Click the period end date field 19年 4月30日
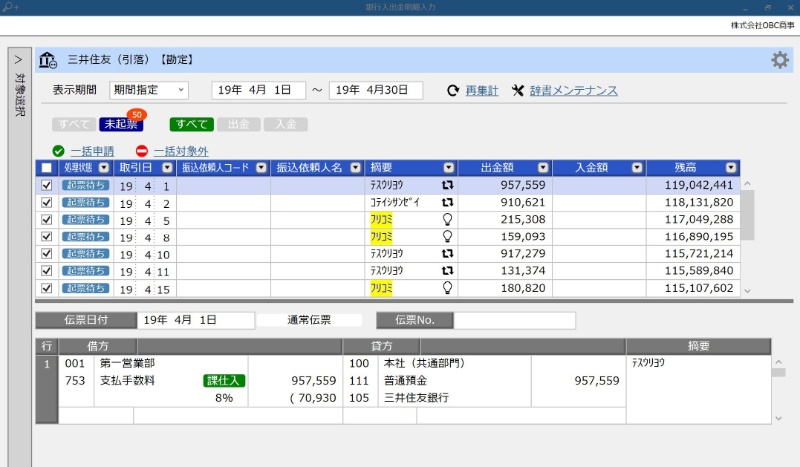This screenshot has height=467, width=800. [376, 90]
